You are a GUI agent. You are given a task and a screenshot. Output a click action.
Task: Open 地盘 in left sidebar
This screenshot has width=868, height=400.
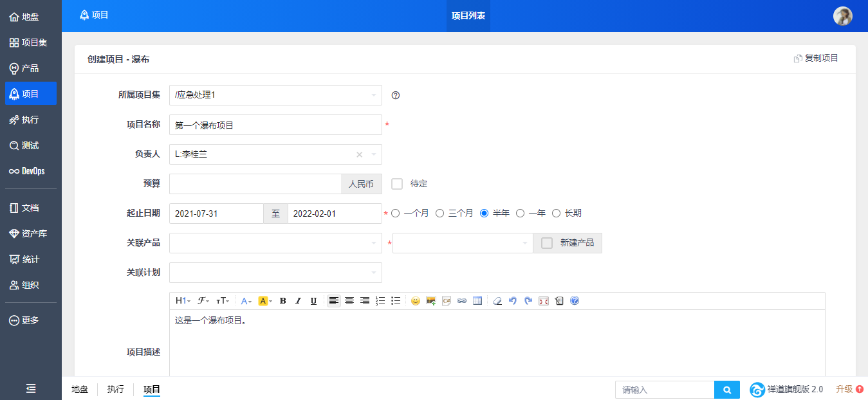click(x=31, y=17)
